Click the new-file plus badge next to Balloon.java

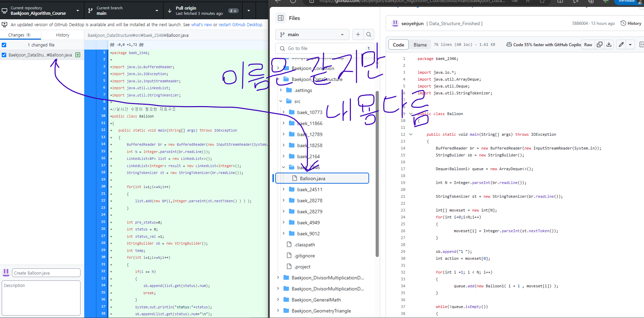78,55
